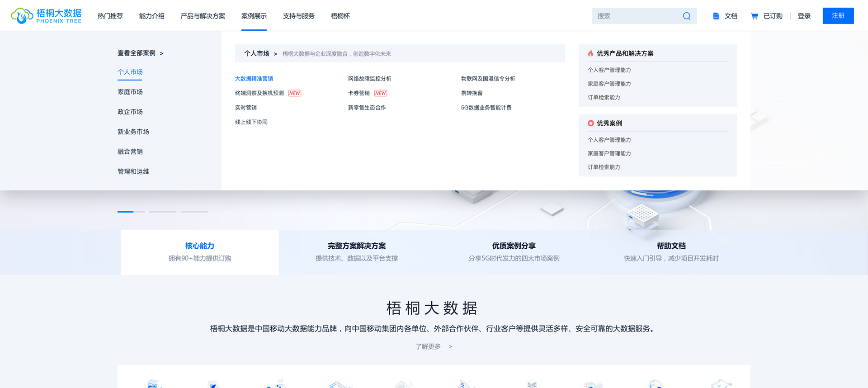Expand the 个人市场 > heading link

tap(261, 53)
